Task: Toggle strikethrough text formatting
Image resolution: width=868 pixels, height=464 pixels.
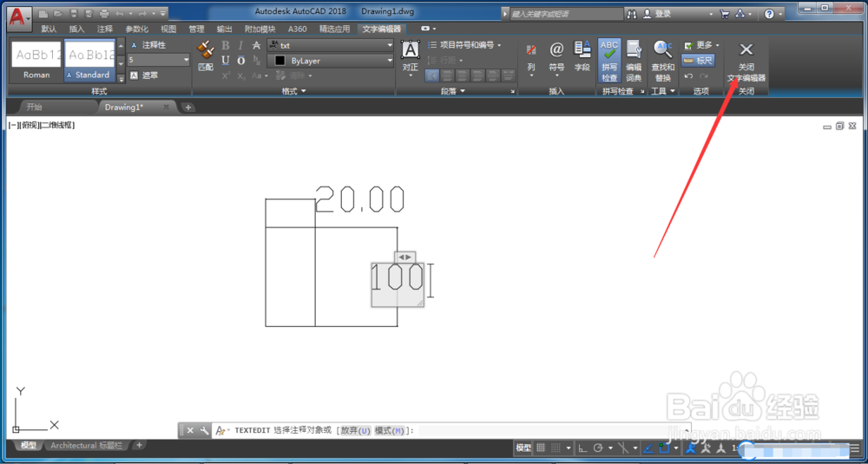Action: click(256, 45)
